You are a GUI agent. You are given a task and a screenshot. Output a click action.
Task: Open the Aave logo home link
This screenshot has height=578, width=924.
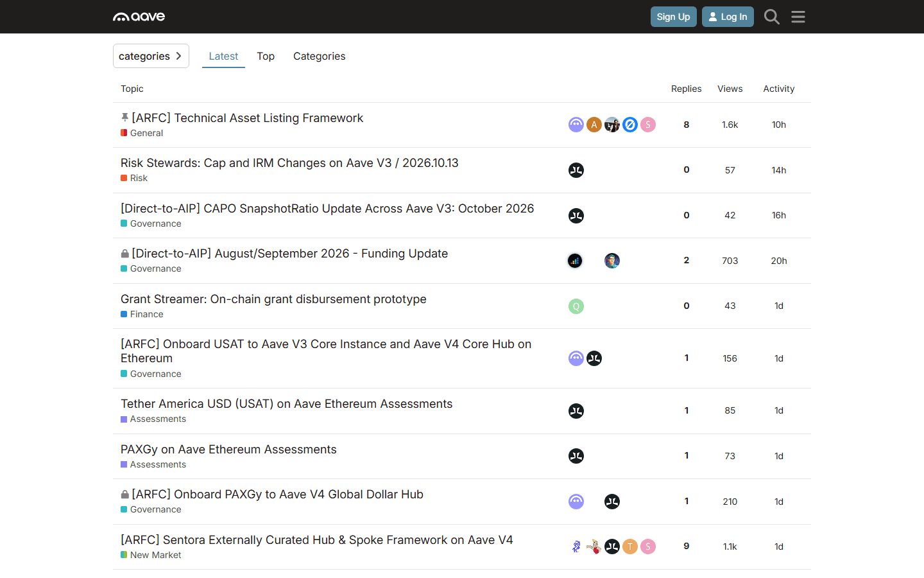coord(139,17)
